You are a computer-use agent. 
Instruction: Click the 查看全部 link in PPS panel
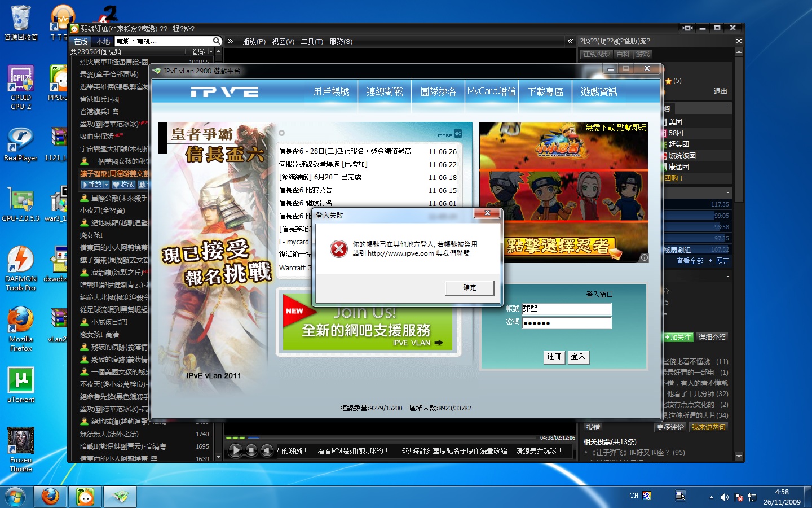click(x=690, y=261)
